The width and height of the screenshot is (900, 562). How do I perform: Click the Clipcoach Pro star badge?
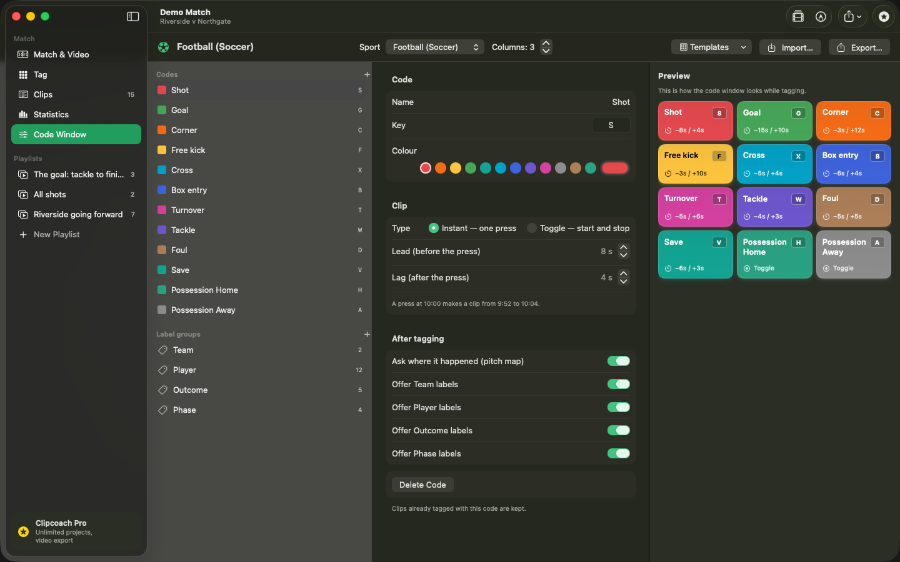pos(24,532)
